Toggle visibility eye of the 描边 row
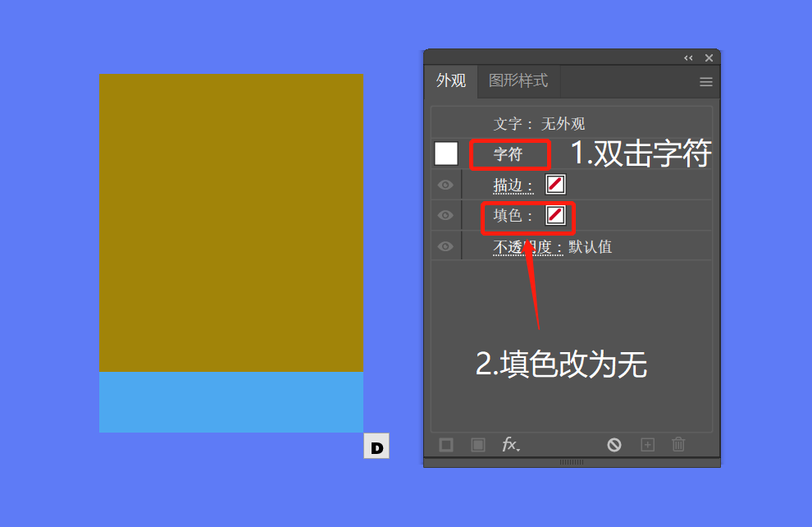This screenshot has height=527, width=812. coord(445,185)
